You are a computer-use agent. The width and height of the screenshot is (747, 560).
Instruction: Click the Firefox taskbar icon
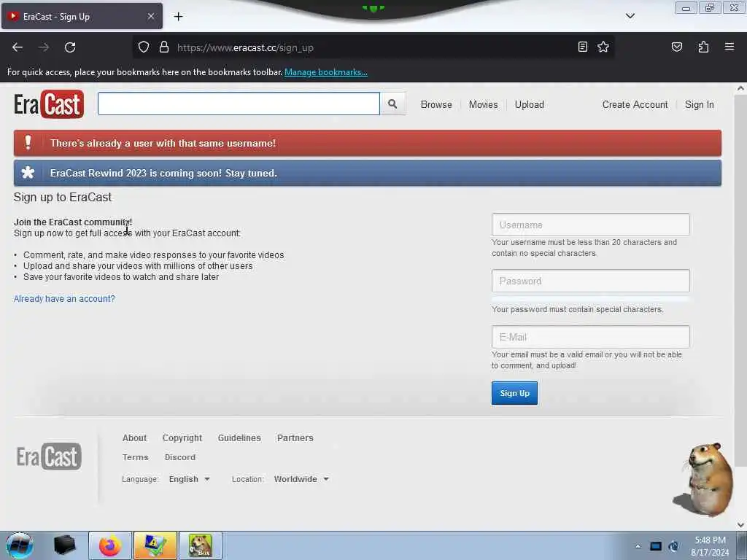tap(110, 545)
